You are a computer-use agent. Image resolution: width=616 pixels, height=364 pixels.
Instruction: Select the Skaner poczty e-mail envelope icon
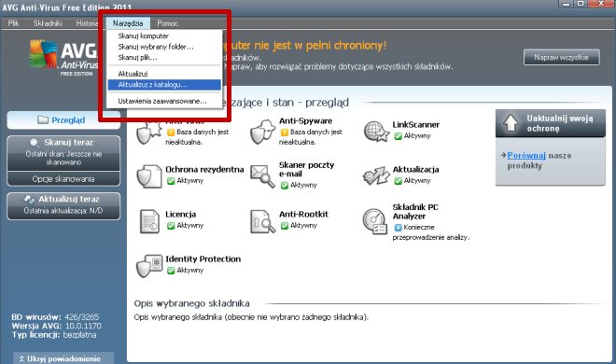[262, 176]
